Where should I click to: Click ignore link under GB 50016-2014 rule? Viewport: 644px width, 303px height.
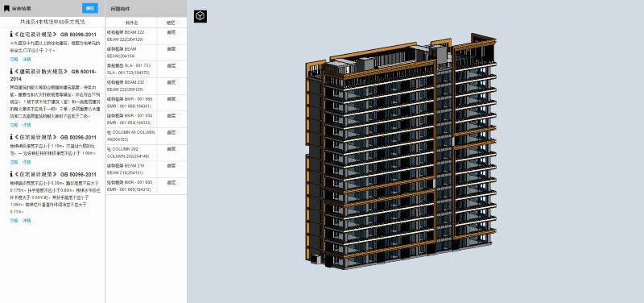point(14,125)
